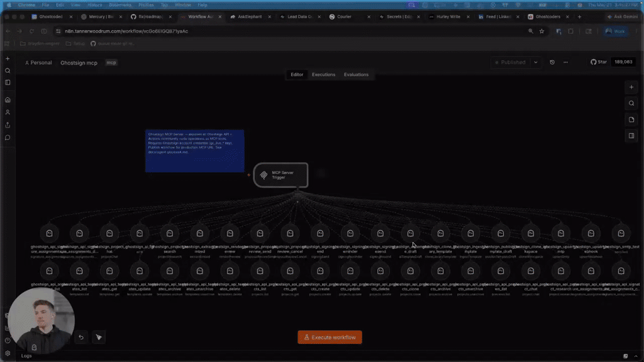Open the Setup bookmarks folder

(x=75, y=43)
